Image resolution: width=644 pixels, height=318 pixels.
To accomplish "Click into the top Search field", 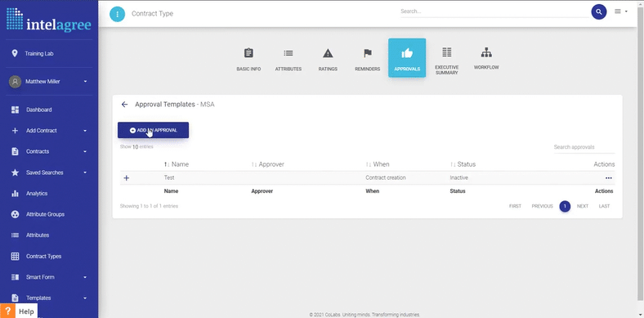I will coord(494,11).
